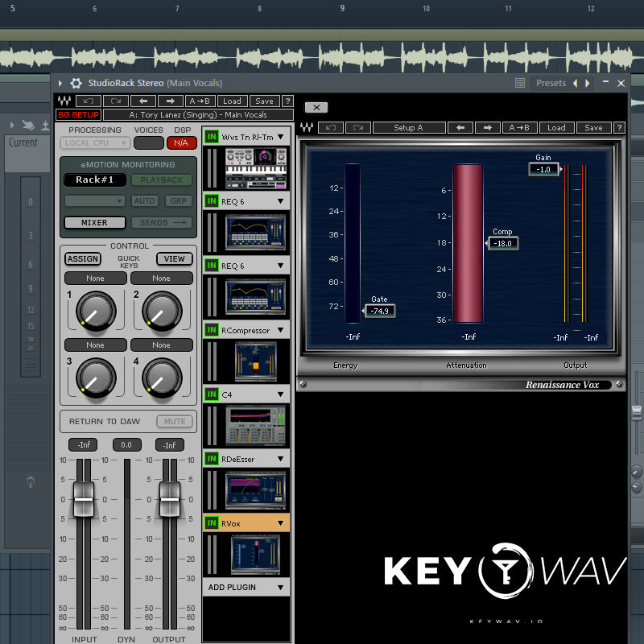Image resolution: width=644 pixels, height=644 pixels.
Task: Open ADD PLUGIN dropdown
Action: coord(246,588)
